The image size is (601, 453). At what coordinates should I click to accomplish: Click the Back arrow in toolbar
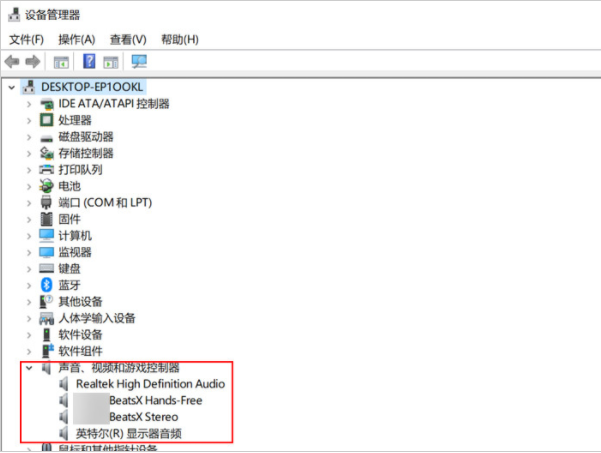[12, 62]
